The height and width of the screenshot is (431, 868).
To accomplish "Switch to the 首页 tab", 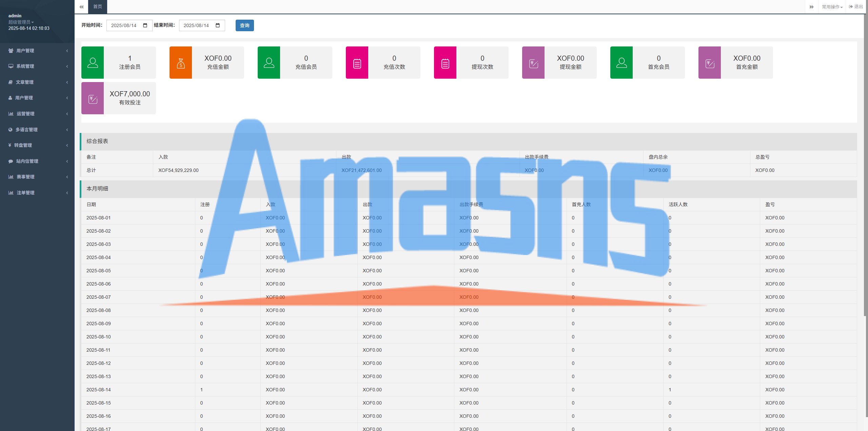I will coord(98,7).
